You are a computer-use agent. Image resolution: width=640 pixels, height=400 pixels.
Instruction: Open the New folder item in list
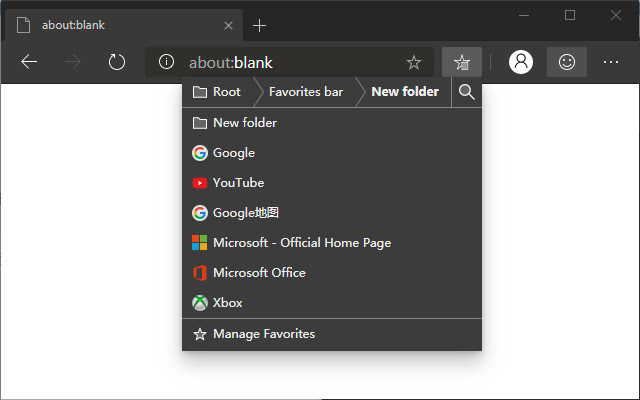pyautogui.click(x=332, y=123)
